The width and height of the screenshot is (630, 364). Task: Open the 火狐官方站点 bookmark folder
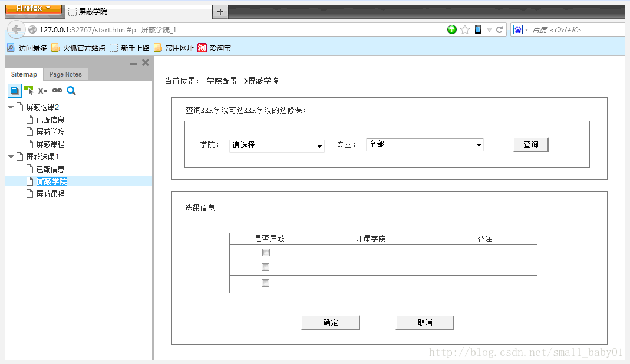point(78,48)
